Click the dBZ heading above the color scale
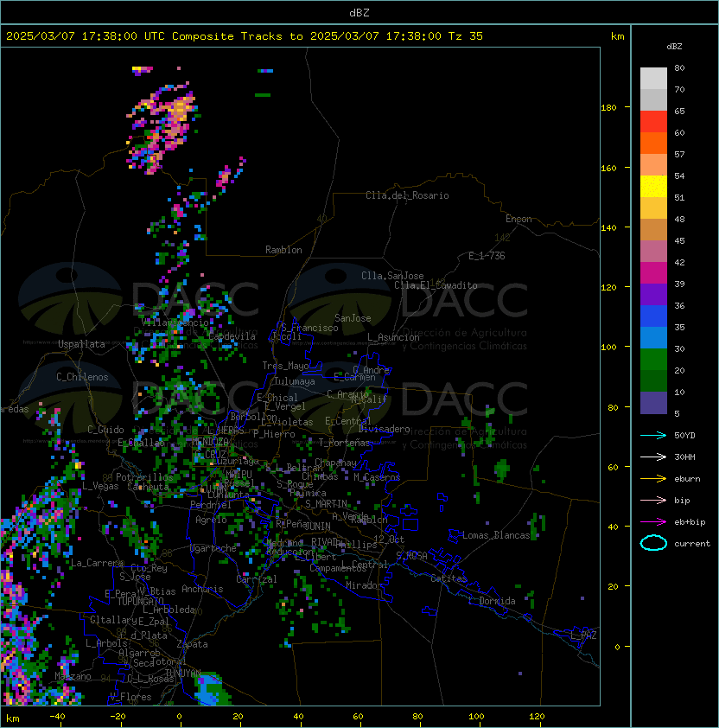Screen dimensions: 719x728 [674, 47]
